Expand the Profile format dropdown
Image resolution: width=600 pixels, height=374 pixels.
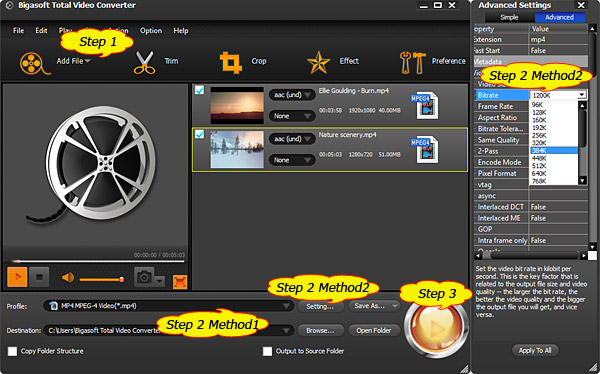286,306
